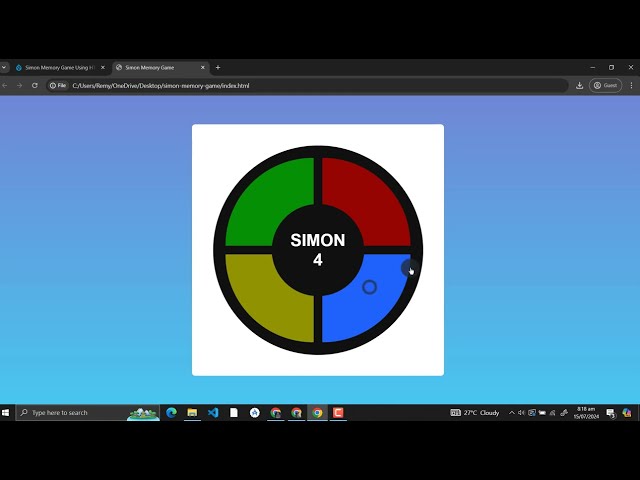
Task: Click the keyboard icon beside weather
Action: [455, 413]
